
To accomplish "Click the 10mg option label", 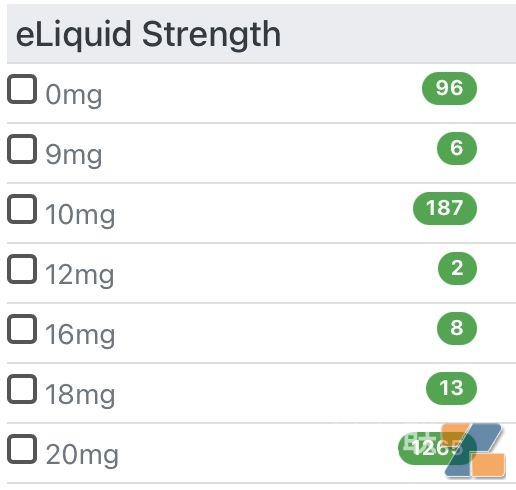I will (x=80, y=215).
